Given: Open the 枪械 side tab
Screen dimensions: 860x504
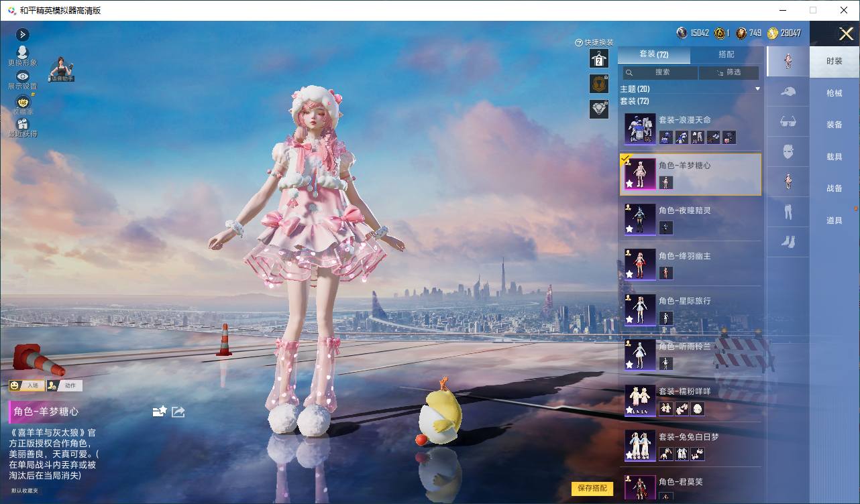Looking at the screenshot, I should point(835,93).
